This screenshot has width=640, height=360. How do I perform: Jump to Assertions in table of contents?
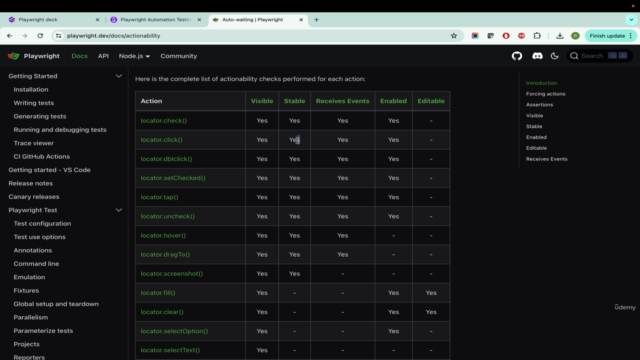539,105
